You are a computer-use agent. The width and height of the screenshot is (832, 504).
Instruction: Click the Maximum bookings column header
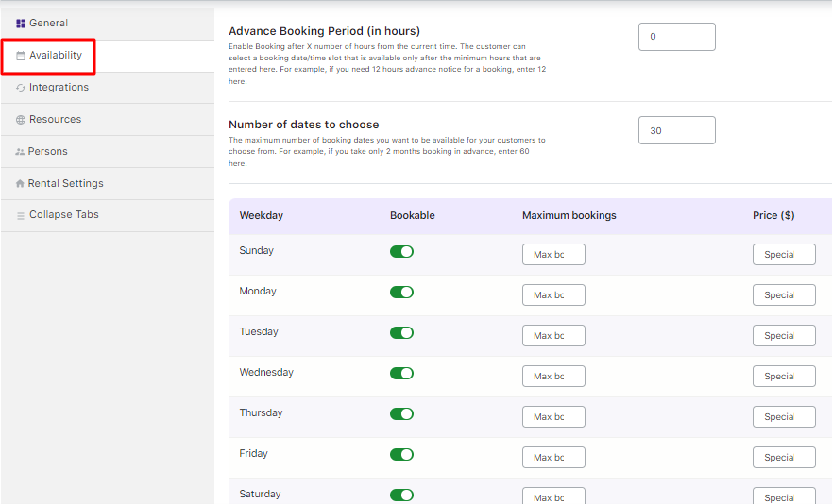569,215
